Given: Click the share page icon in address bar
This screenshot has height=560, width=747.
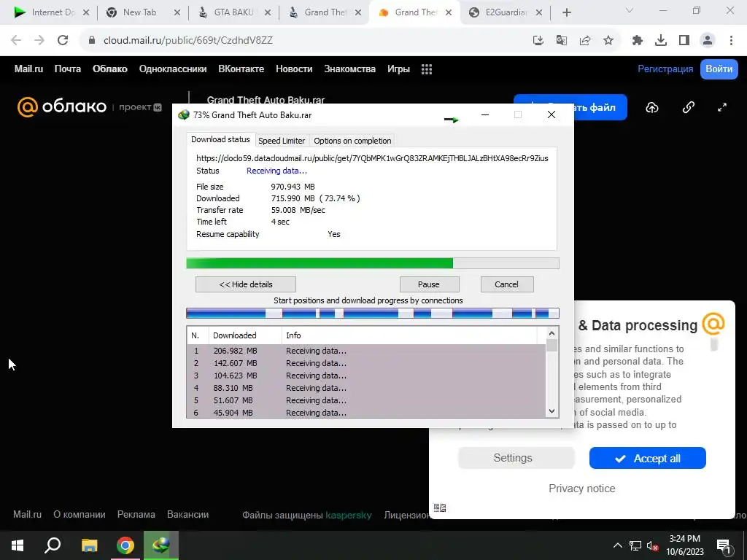Looking at the screenshot, I should pos(585,41).
